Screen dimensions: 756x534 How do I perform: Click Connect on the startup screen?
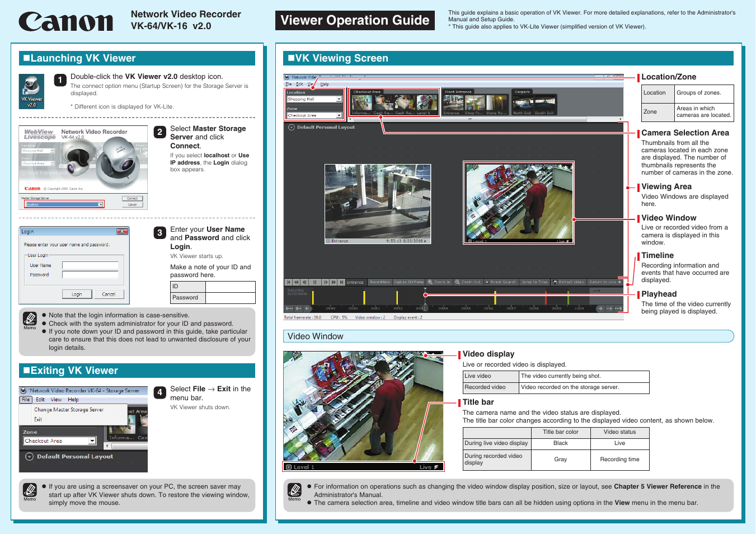click(x=132, y=198)
